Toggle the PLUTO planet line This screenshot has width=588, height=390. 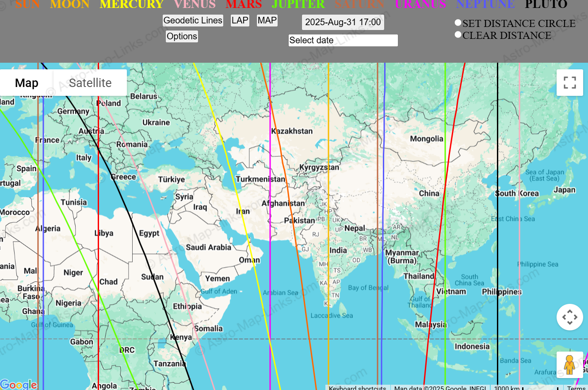tap(546, 4)
